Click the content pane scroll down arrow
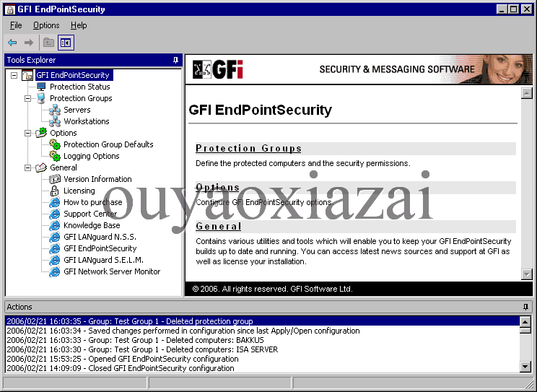 click(526, 274)
